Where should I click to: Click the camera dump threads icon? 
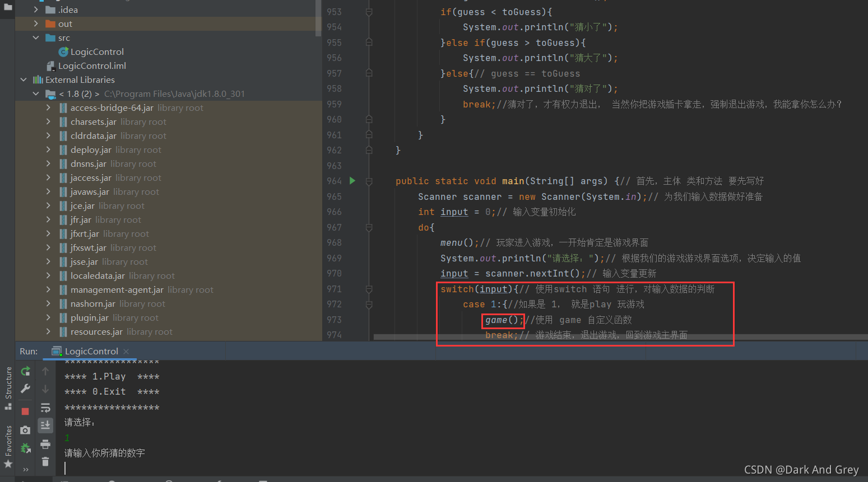click(x=25, y=430)
